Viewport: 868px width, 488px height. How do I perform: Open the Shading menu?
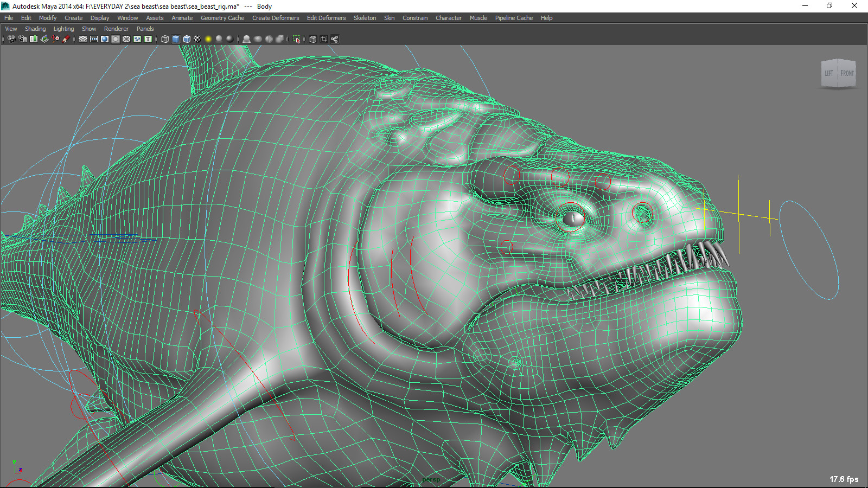click(x=35, y=29)
